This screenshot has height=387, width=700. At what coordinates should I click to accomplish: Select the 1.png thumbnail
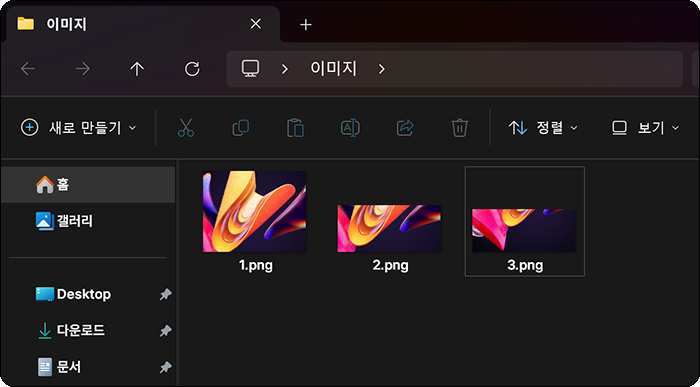pyautogui.click(x=254, y=212)
